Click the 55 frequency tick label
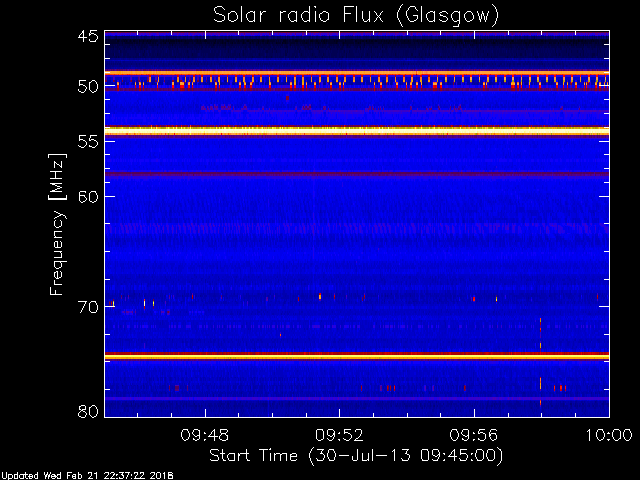 coord(88,142)
